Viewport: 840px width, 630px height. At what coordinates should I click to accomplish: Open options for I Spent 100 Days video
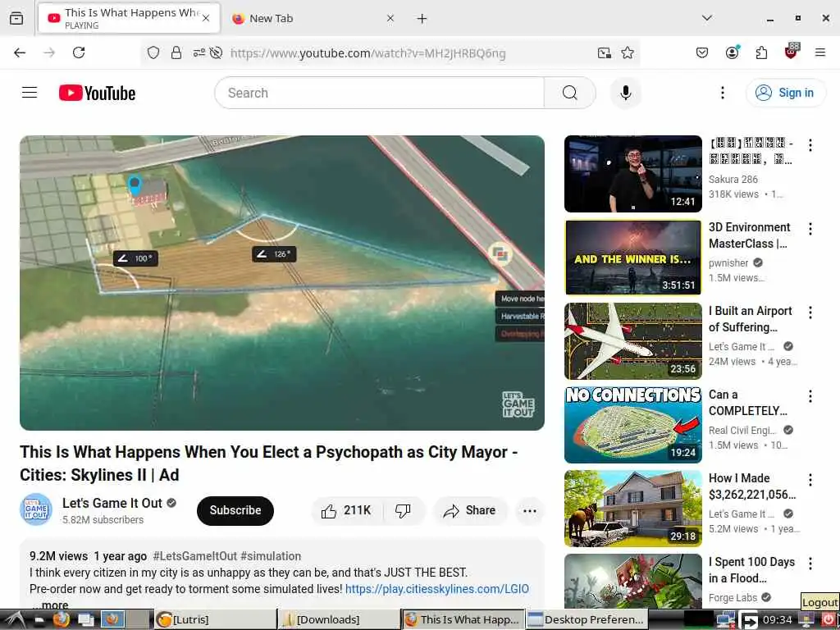[x=810, y=563]
